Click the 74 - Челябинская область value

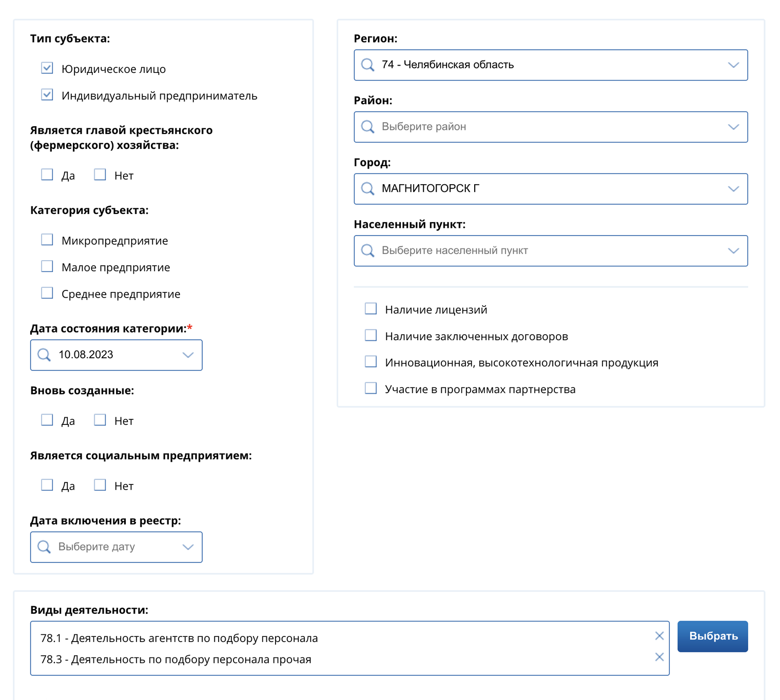click(447, 65)
